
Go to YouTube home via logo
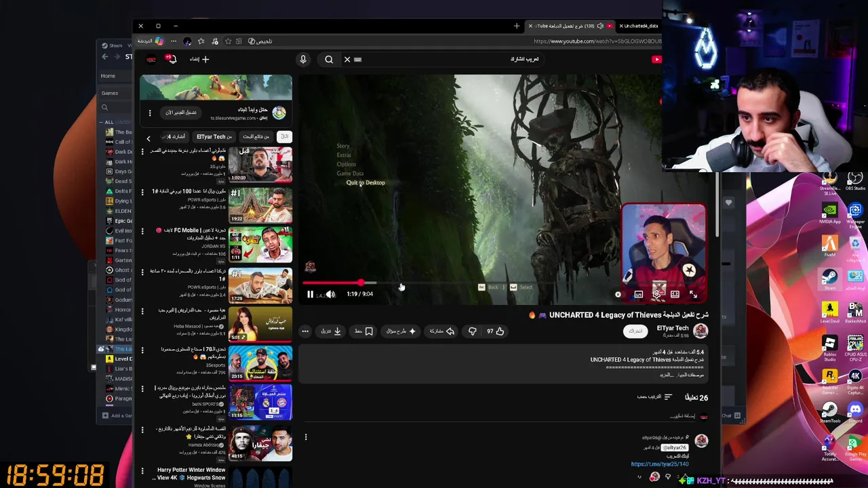[x=656, y=59]
